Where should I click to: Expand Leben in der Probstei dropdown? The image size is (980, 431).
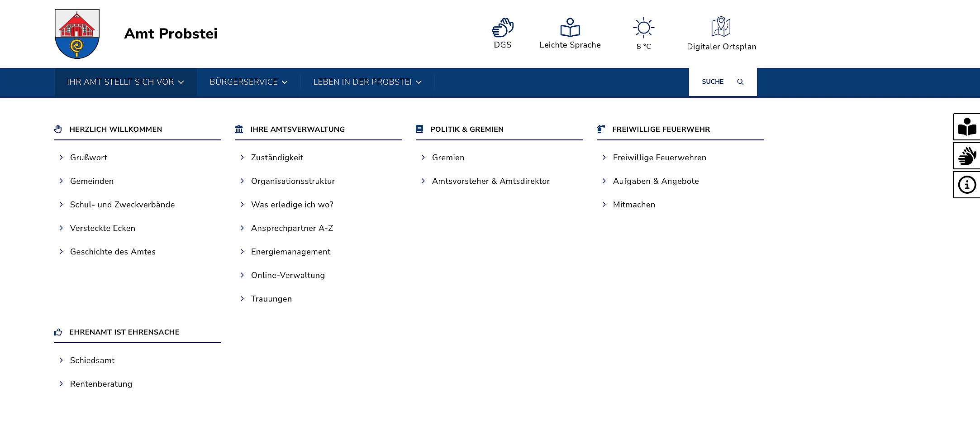(x=367, y=82)
